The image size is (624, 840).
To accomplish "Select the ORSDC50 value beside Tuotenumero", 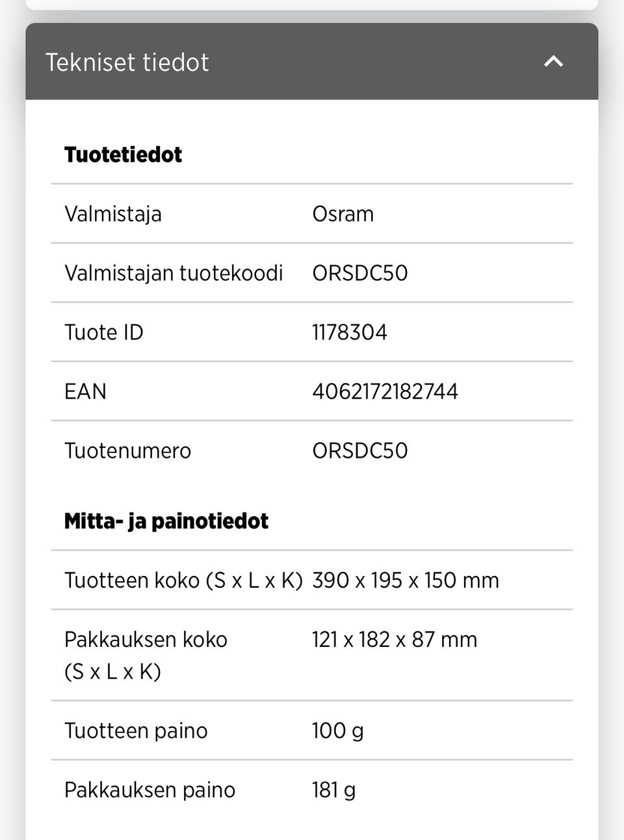I will point(359,451).
